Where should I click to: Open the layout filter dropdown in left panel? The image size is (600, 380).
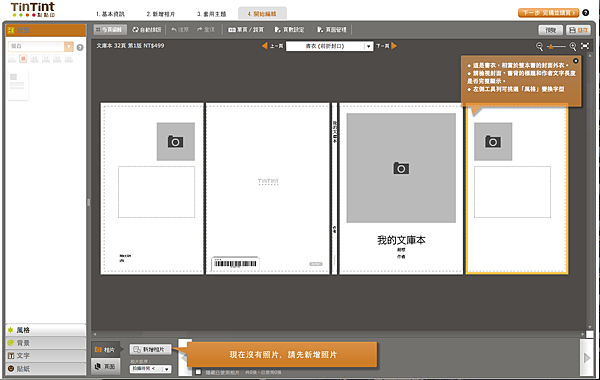(x=40, y=46)
